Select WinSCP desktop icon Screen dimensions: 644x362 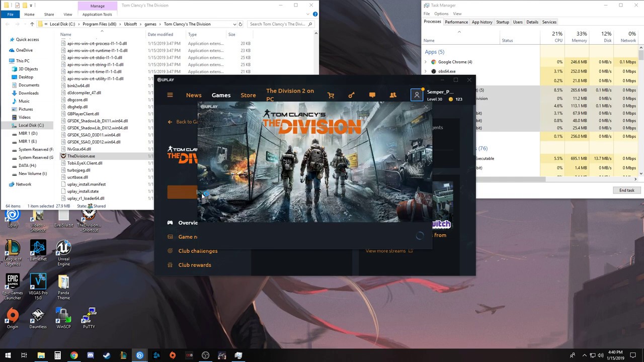[x=63, y=318]
